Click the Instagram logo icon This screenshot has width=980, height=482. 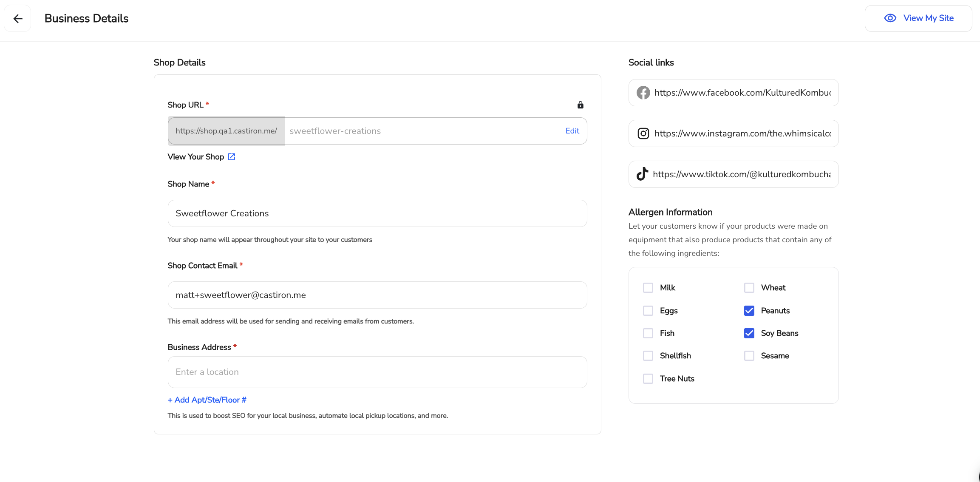pyautogui.click(x=643, y=133)
